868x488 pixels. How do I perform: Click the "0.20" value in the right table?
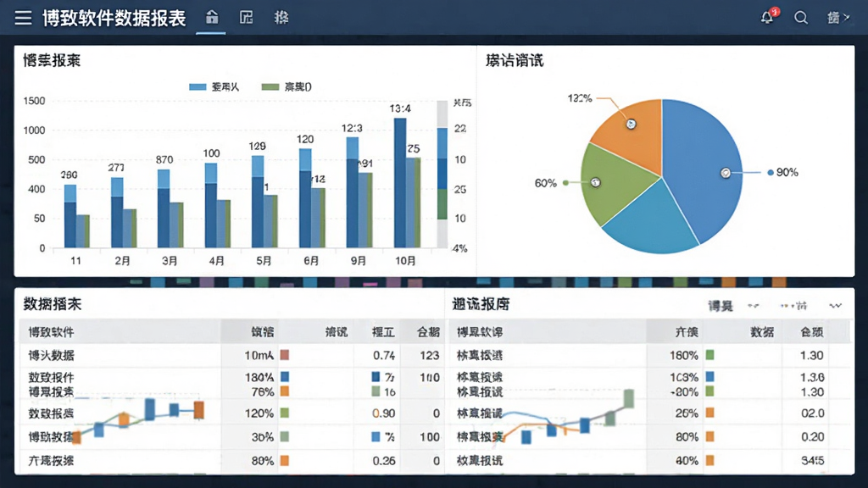(812, 437)
